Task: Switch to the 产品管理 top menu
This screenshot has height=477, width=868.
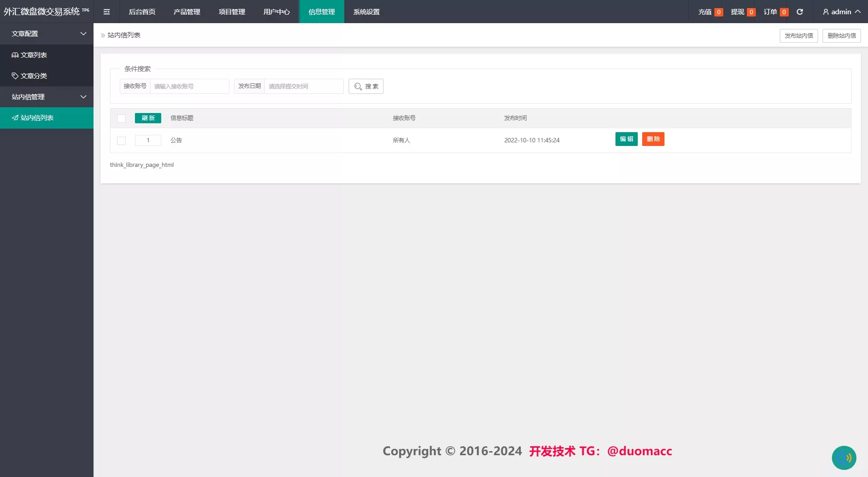Action: [187, 12]
